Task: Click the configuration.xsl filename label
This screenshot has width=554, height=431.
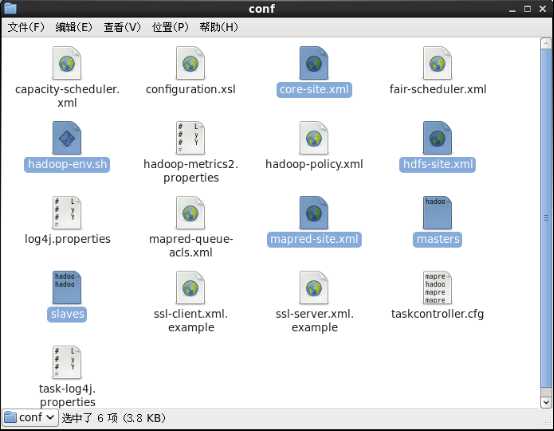Action: pos(190,89)
